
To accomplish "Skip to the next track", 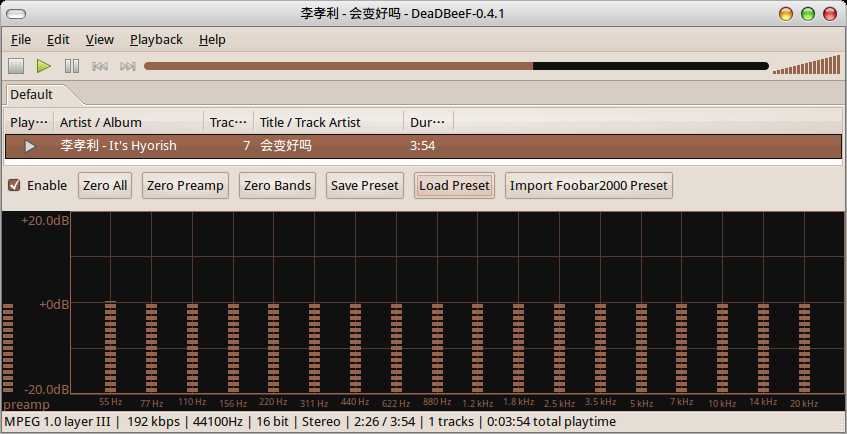I will coord(128,66).
